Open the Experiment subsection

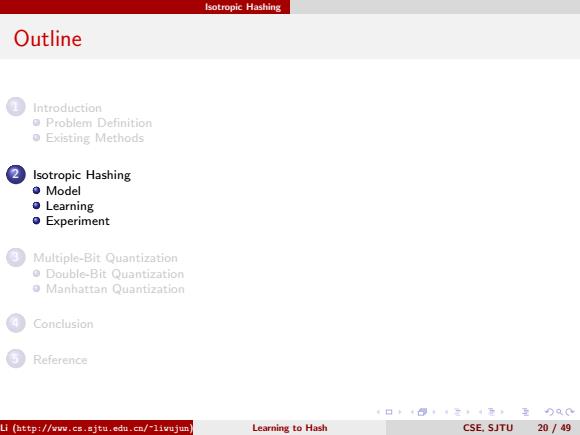pyautogui.click(x=78, y=221)
